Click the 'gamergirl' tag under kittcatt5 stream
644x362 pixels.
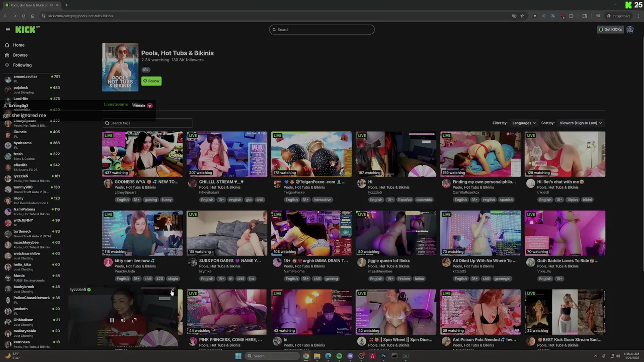(502, 279)
